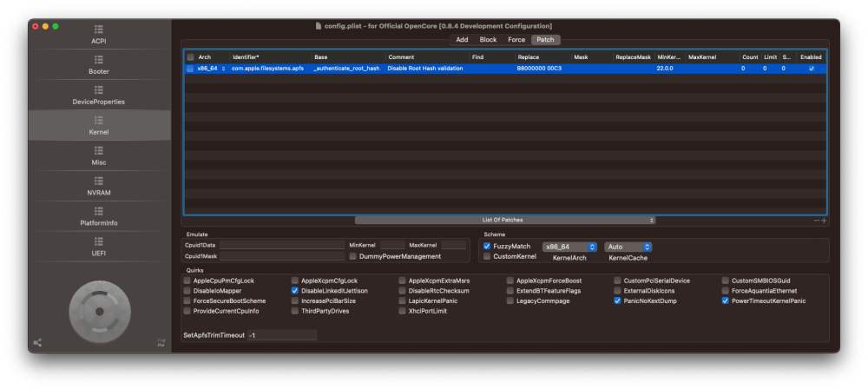Click the share icon in sidebar
This screenshot has height=390, width=868.
[37, 342]
